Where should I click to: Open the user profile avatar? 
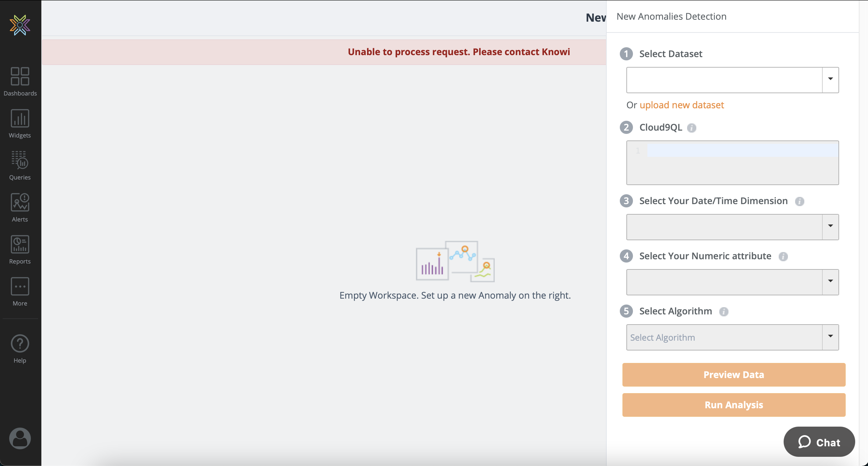20,438
